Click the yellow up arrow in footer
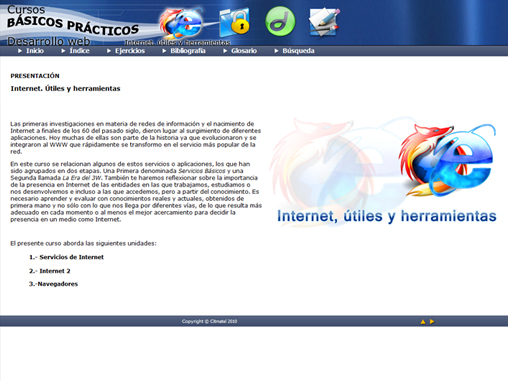Viewport: 508px width, 381px height. (x=423, y=322)
